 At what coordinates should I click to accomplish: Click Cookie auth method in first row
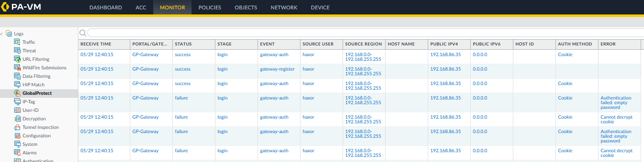(x=565, y=54)
